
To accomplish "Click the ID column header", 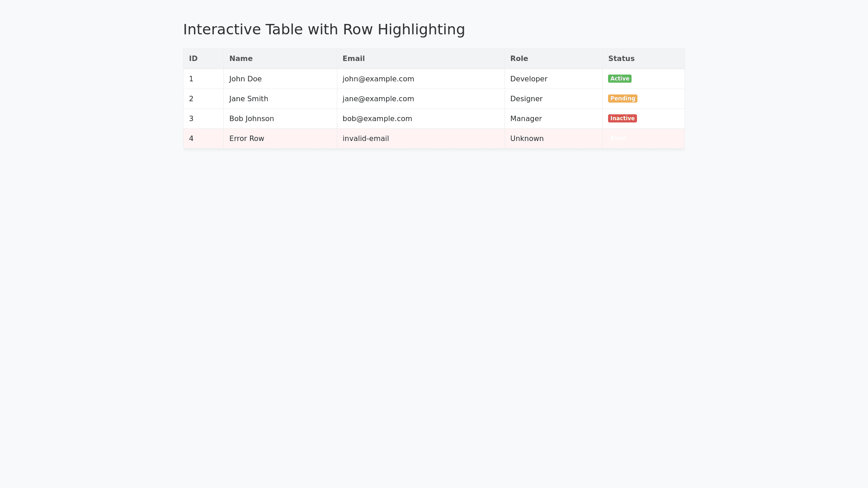I will coord(193,59).
